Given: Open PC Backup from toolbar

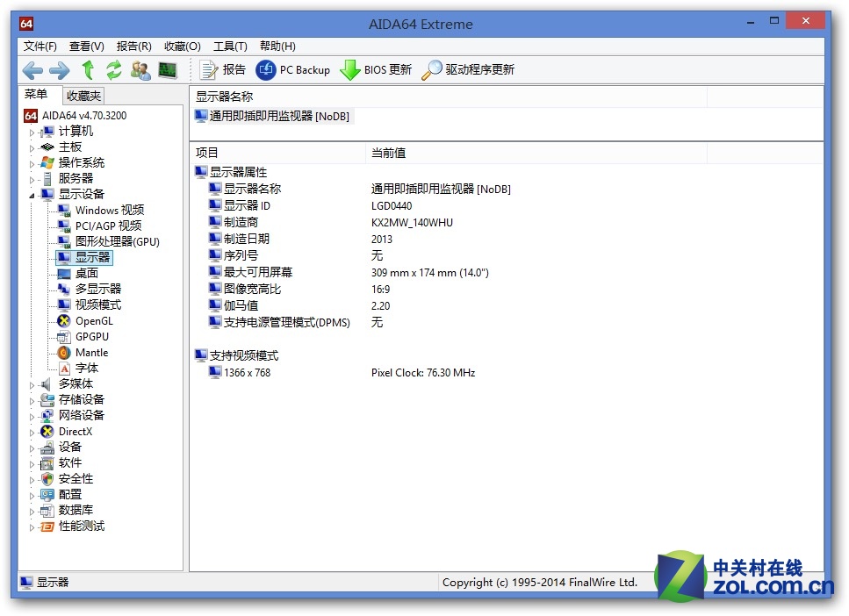Looking at the screenshot, I should pyautogui.click(x=293, y=70).
